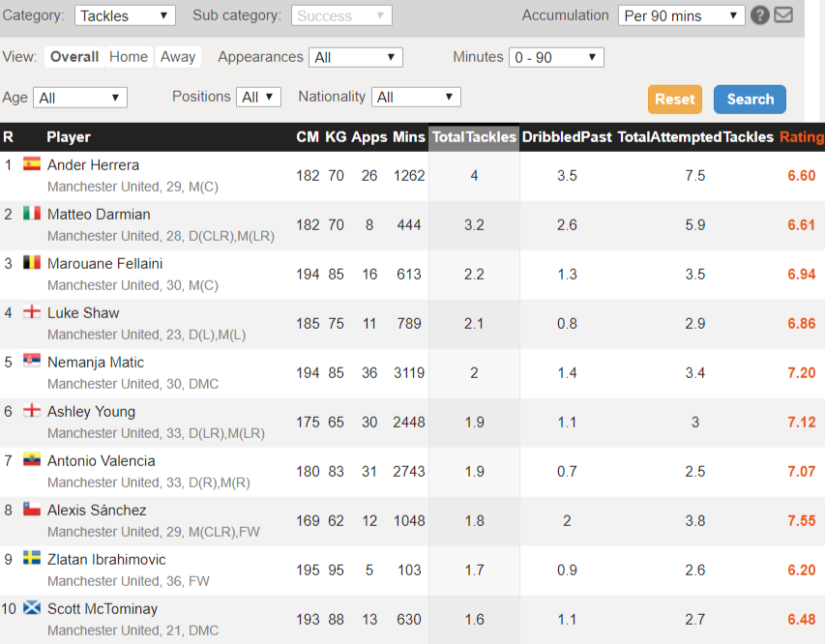Switch to the Overall view tab

74,57
